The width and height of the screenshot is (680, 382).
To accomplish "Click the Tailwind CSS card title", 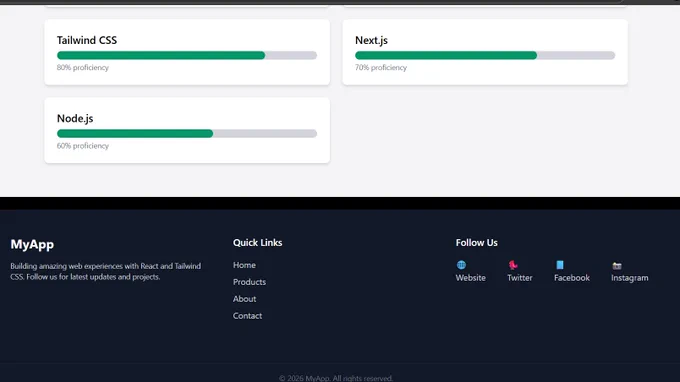I will click(87, 40).
